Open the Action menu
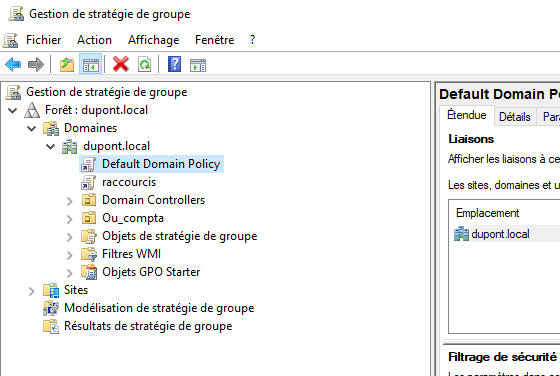 pyautogui.click(x=94, y=40)
